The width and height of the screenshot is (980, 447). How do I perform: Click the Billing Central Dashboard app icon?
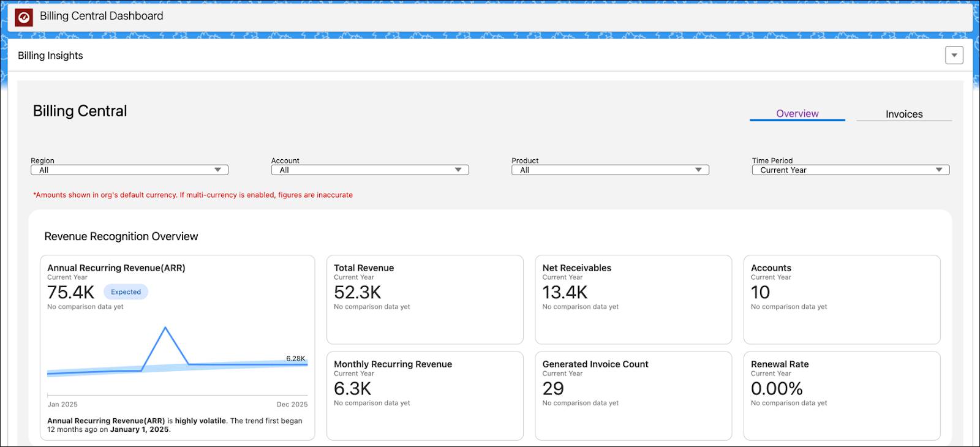coord(23,17)
